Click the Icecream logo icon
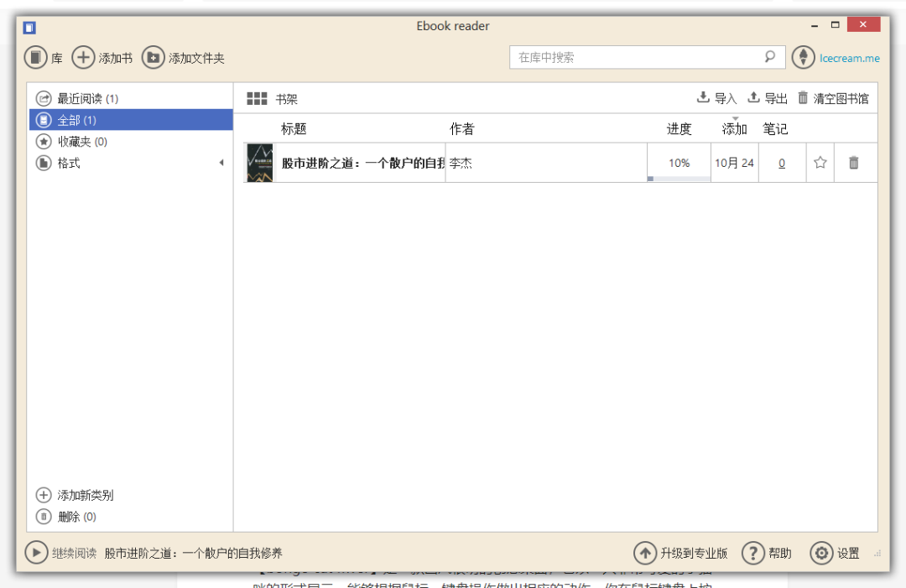This screenshot has height=588, width=906. coord(803,58)
